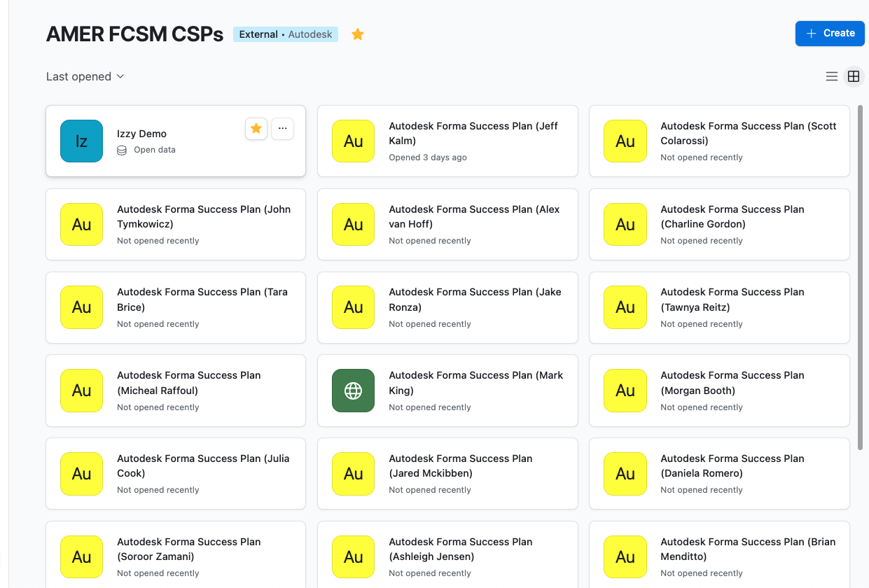Expand the Last opened sort dropdown
This screenshot has width=869, height=588.
point(85,76)
